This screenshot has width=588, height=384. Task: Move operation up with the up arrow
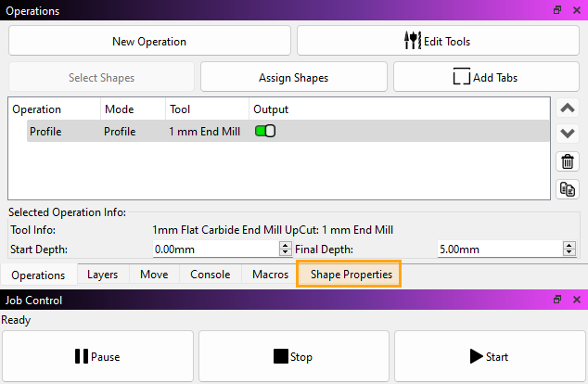click(569, 109)
